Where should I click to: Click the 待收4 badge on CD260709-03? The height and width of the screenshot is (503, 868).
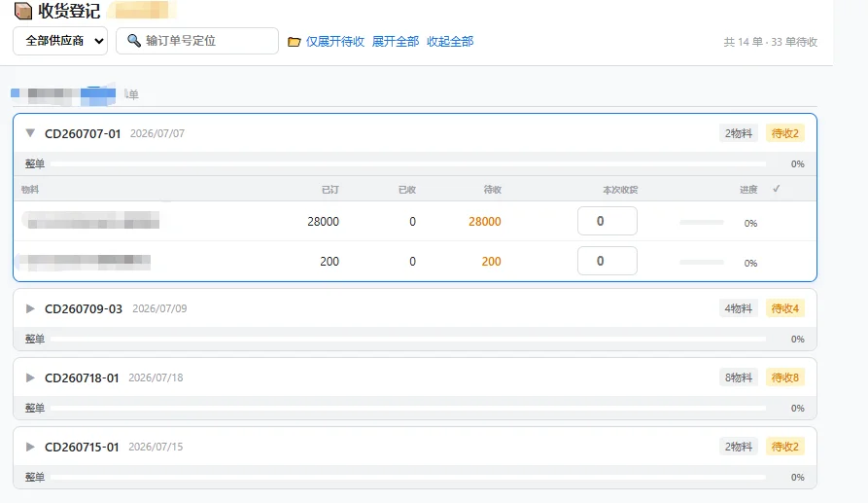[785, 308]
